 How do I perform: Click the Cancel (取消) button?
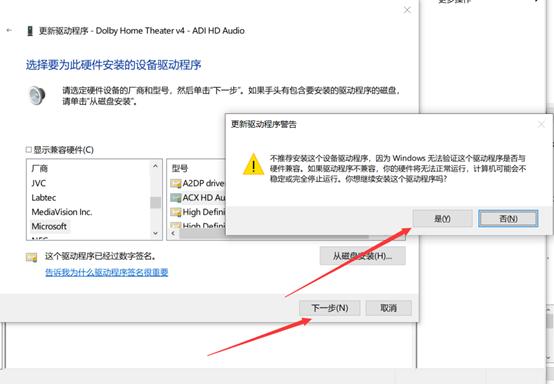tap(388, 308)
